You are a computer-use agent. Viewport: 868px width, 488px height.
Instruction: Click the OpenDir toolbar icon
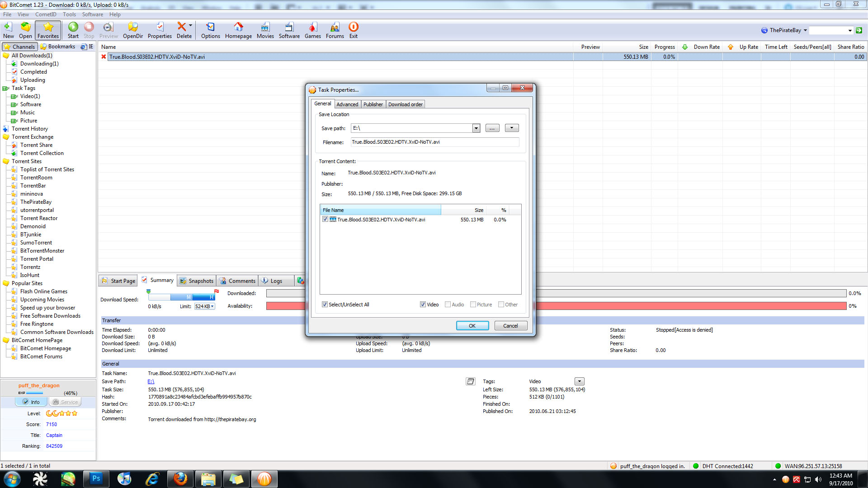pyautogui.click(x=133, y=30)
